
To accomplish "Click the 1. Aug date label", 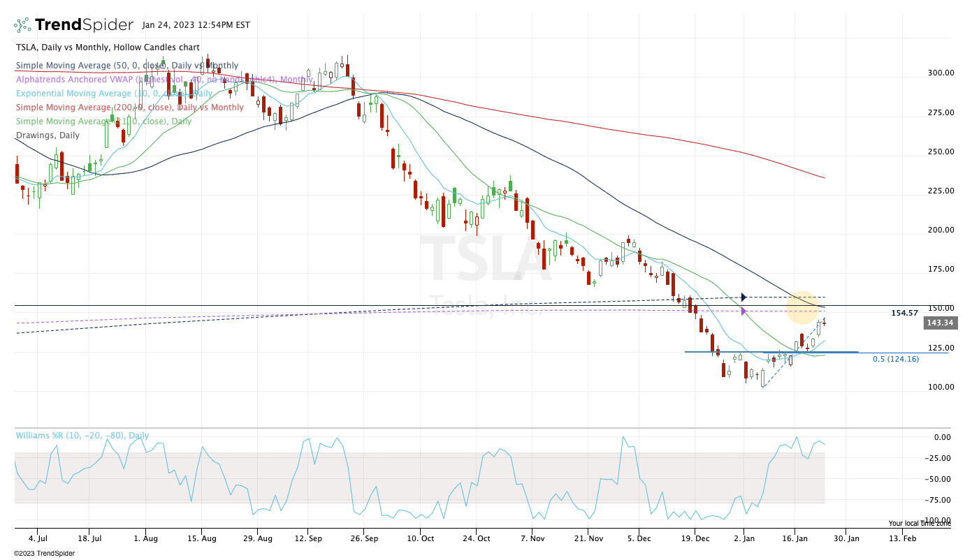I will tap(145, 538).
